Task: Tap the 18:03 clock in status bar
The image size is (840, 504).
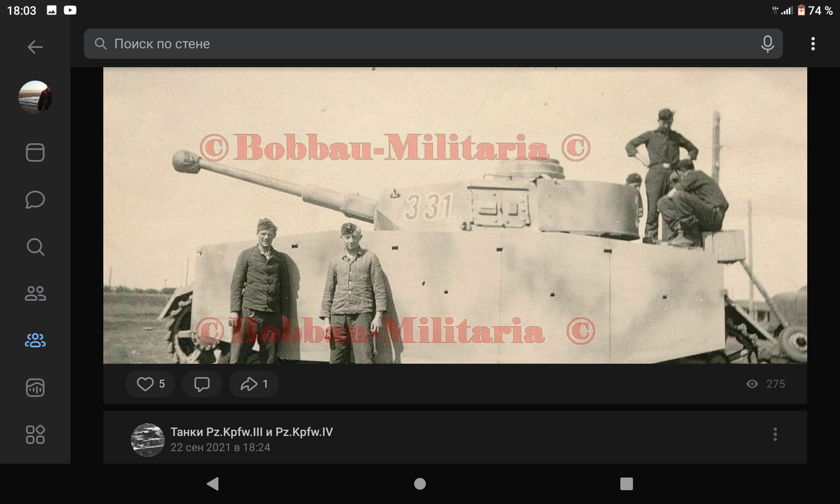Action: click(x=22, y=10)
